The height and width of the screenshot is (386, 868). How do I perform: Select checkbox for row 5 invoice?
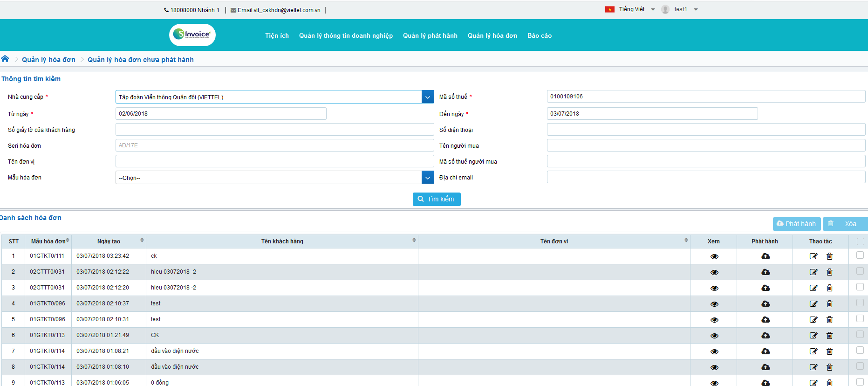tap(860, 319)
